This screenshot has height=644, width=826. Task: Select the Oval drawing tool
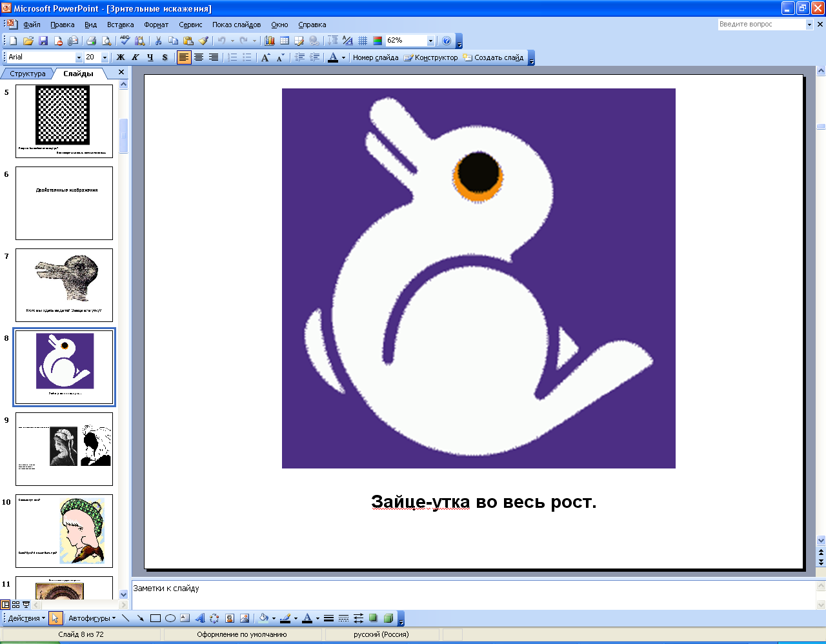coord(170,618)
